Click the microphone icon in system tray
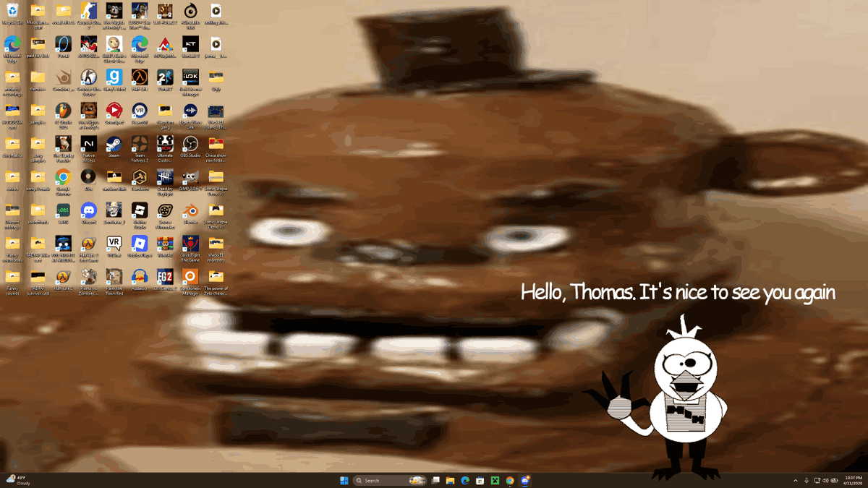The image size is (868, 488). [x=807, y=481]
